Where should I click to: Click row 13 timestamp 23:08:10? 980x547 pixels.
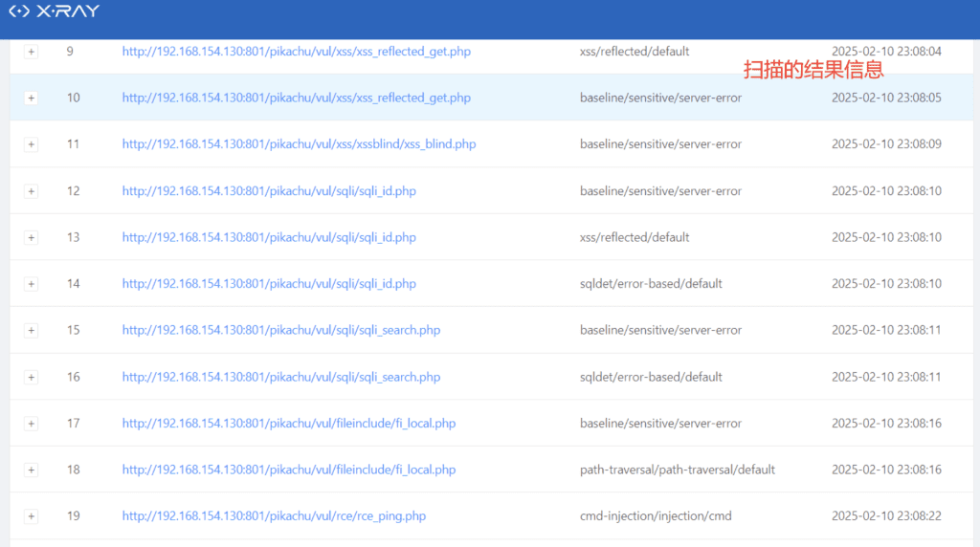[886, 236]
